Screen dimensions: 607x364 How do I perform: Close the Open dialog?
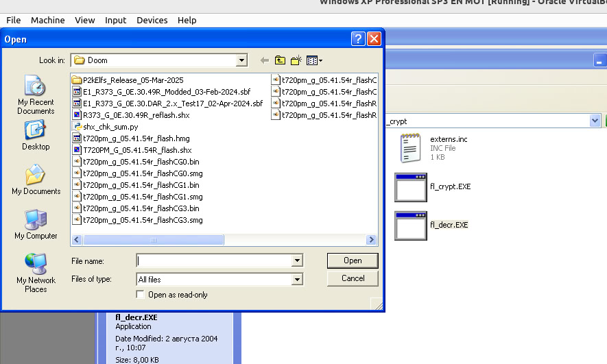[x=374, y=38]
